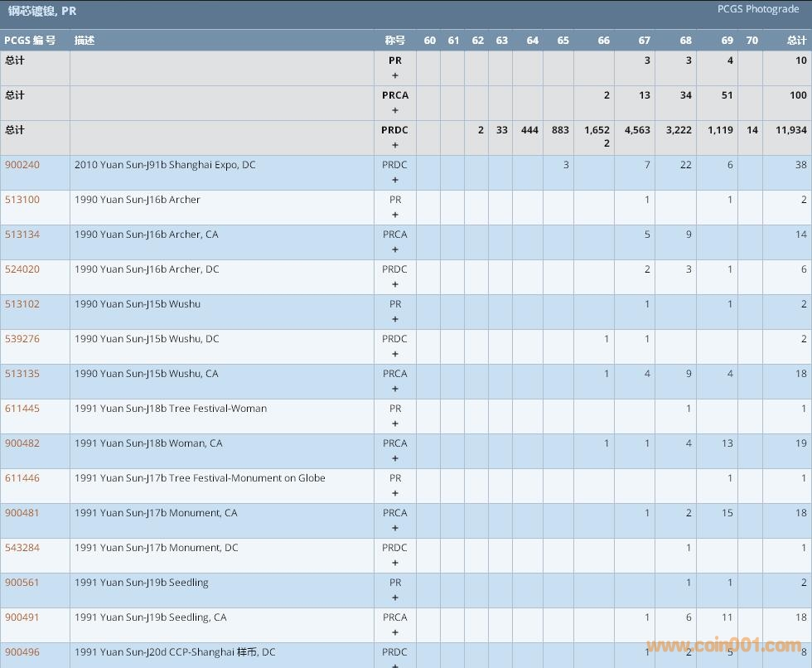Expand plus under Monument, DC PRDC row
This screenshot has width=812, height=668.
395,563
